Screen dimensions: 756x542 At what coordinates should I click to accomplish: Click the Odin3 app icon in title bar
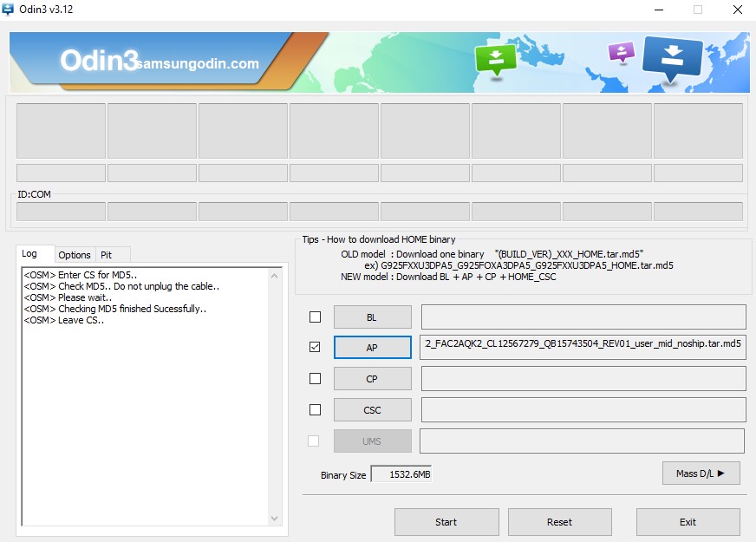[8, 10]
